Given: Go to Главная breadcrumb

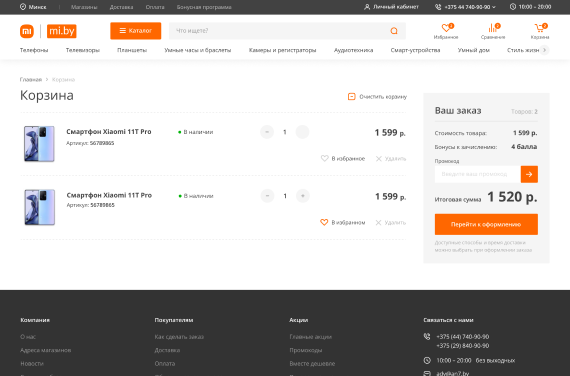Looking at the screenshot, I should point(31,80).
